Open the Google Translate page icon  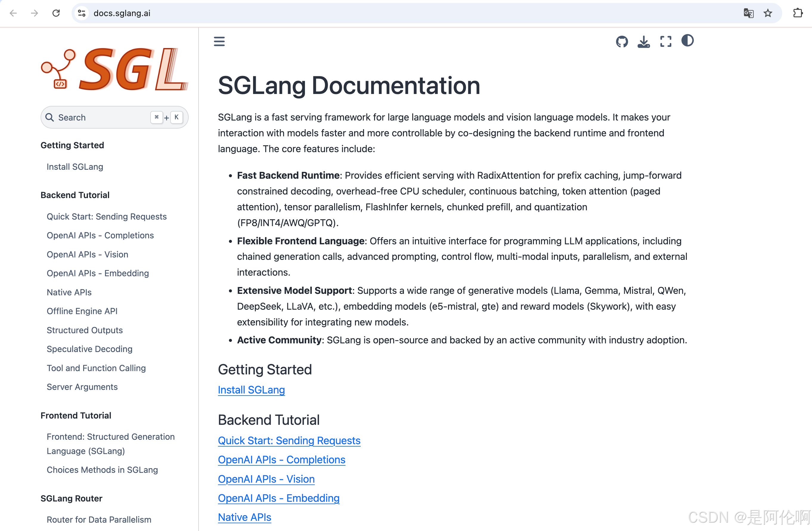[748, 13]
